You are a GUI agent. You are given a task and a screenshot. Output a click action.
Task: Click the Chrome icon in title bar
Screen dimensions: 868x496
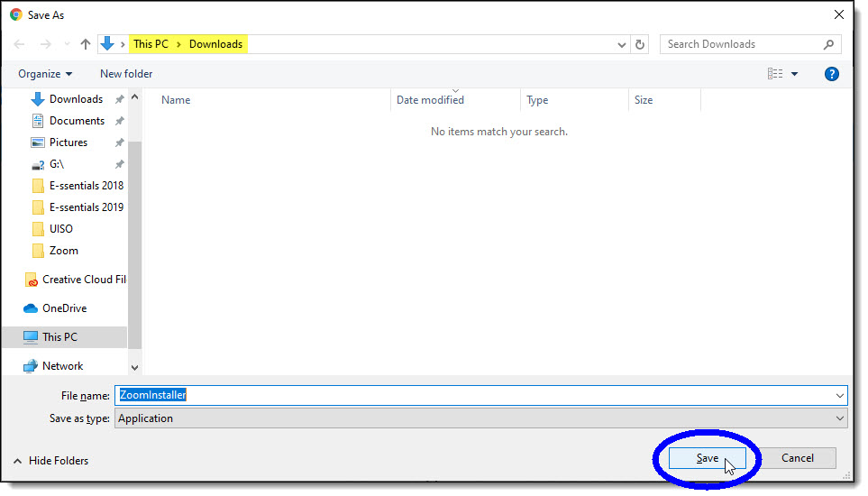click(x=16, y=15)
